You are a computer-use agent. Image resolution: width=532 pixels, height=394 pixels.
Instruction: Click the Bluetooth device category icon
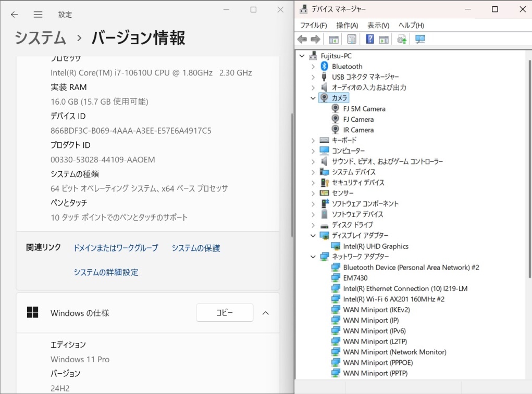click(x=324, y=66)
